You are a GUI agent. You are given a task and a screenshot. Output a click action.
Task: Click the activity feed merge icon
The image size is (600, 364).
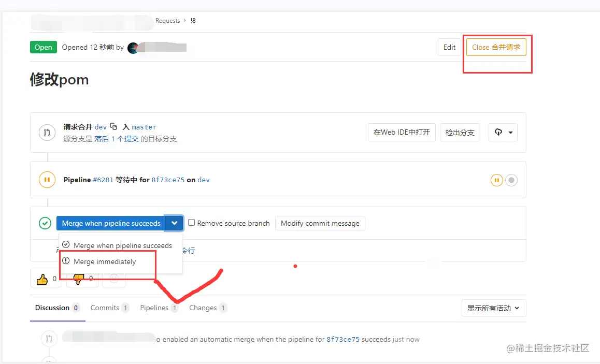click(x=49, y=339)
